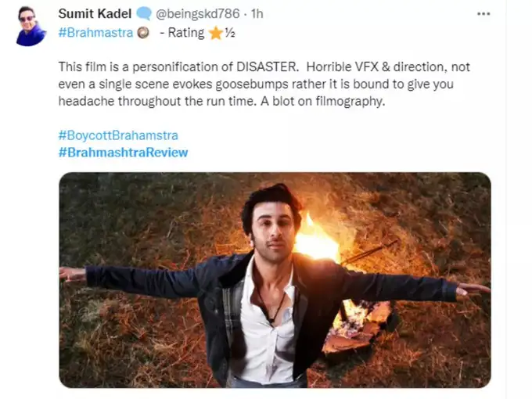The image size is (532, 399).
Task: Follow the #Brahmastra hashtag
Action: point(95,33)
